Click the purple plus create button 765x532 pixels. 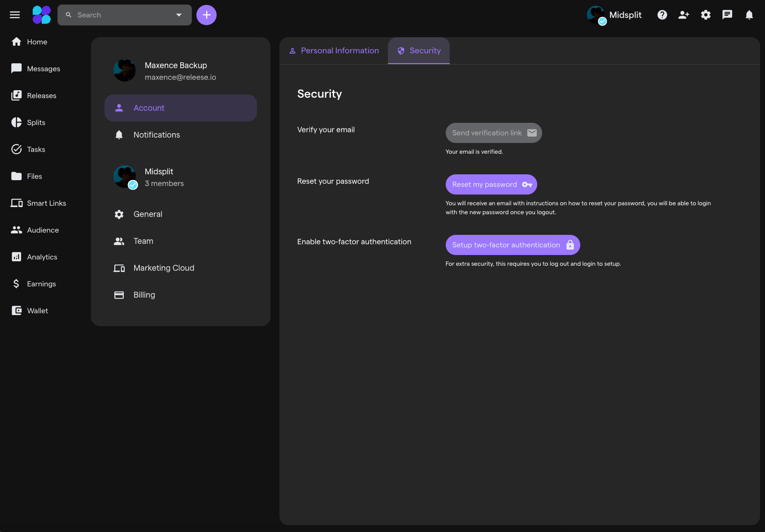coord(206,15)
